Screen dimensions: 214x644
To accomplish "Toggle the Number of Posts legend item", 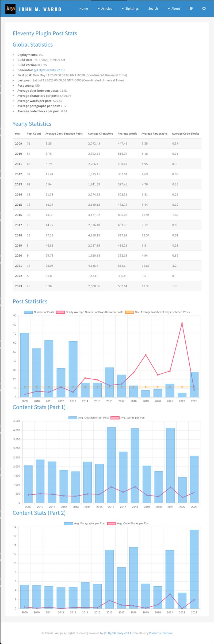I will pos(39,312).
